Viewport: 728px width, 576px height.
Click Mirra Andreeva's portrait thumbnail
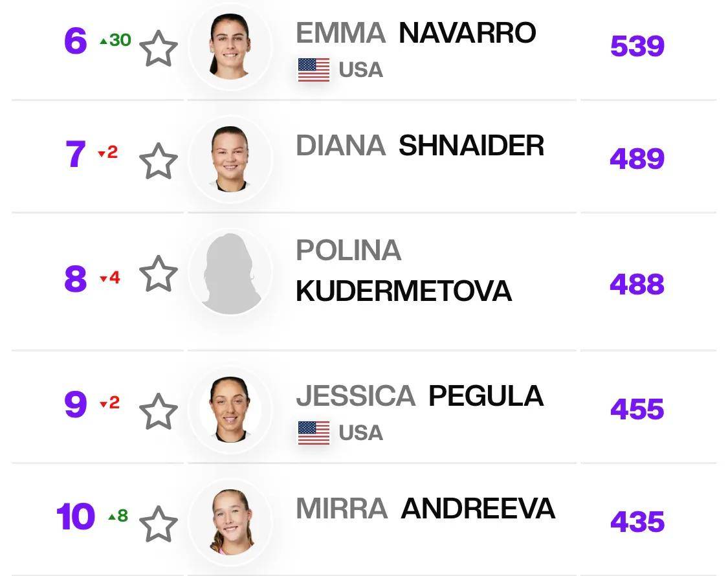[x=230, y=522]
